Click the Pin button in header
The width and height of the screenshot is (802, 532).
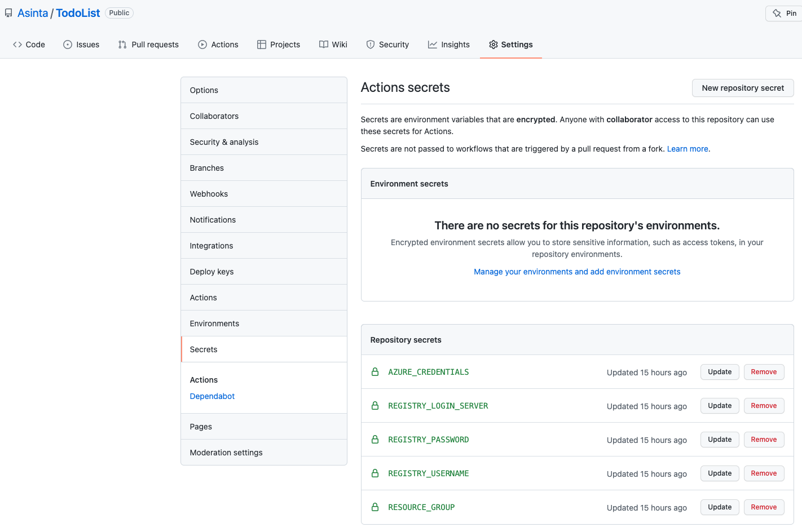click(785, 14)
